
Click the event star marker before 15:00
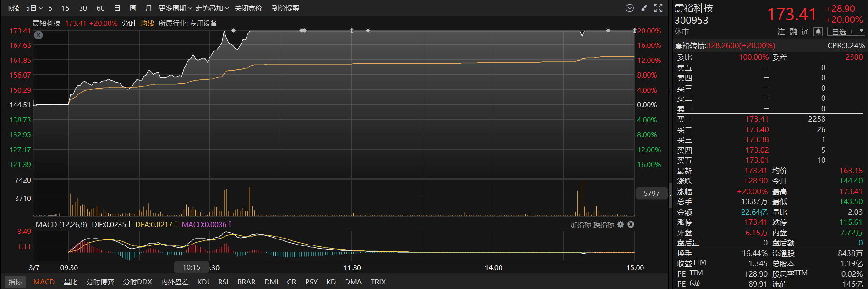pyautogui.click(x=608, y=31)
